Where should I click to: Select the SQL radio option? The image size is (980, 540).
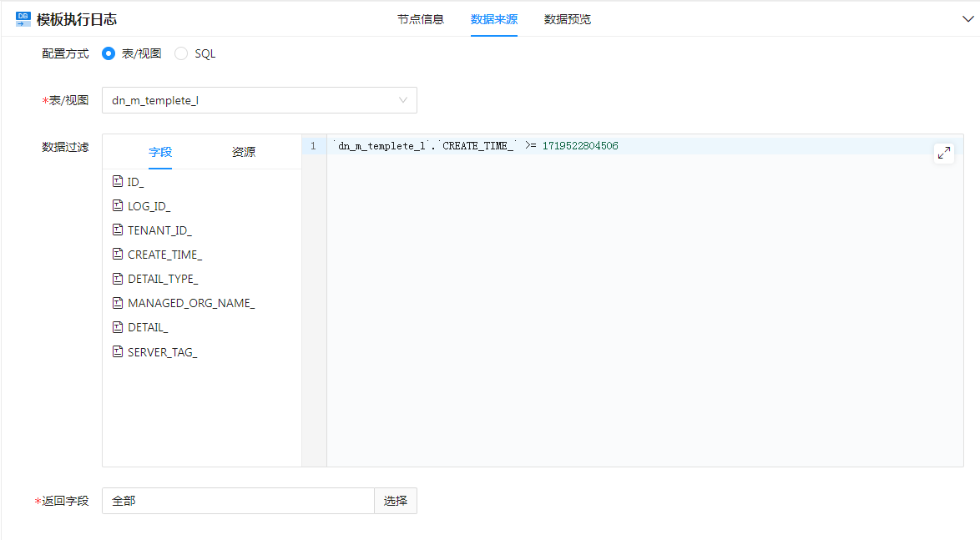(x=181, y=53)
